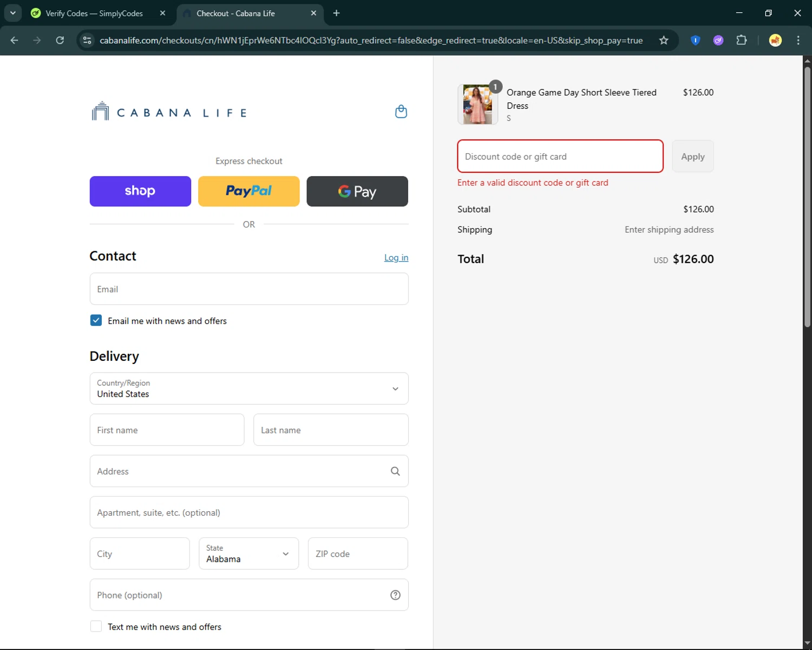Focus the Last name field

(x=331, y=430)
